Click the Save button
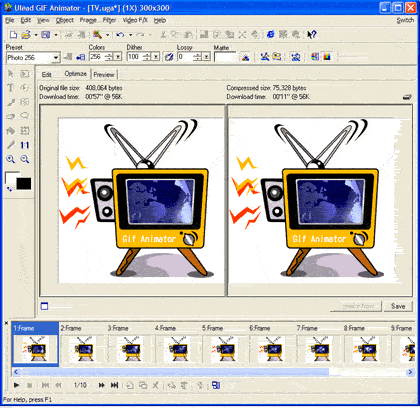This screenshot has height=408, width=420. pyautogui.click(x=398, y=306)
